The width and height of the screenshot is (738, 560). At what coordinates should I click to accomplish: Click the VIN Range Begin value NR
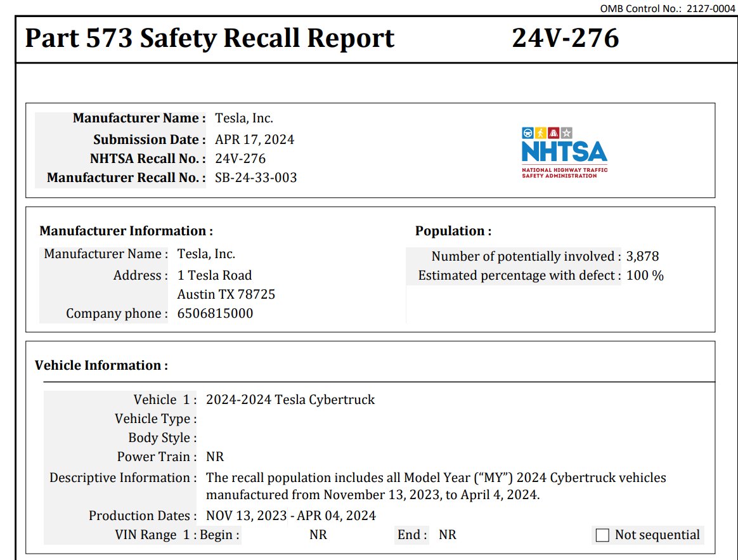pyautogui.click(x=318, y=535)
